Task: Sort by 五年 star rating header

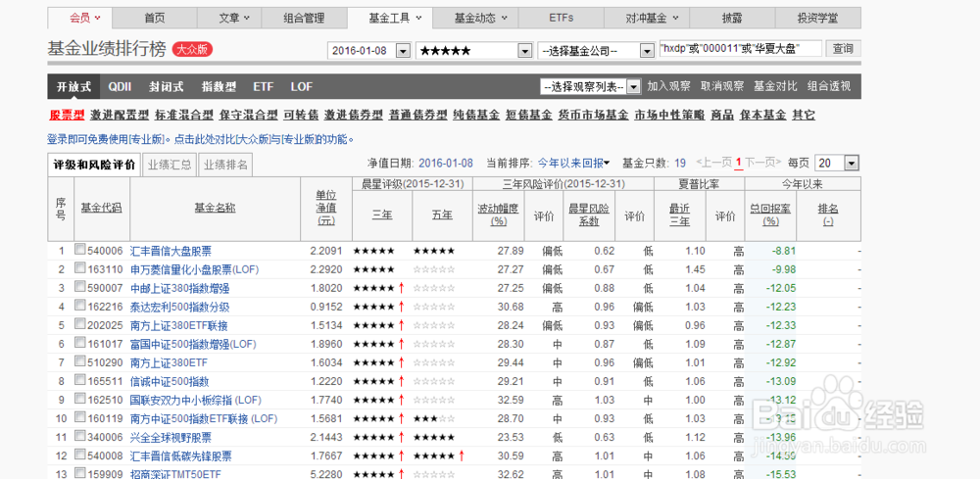Action: point(443,215)
